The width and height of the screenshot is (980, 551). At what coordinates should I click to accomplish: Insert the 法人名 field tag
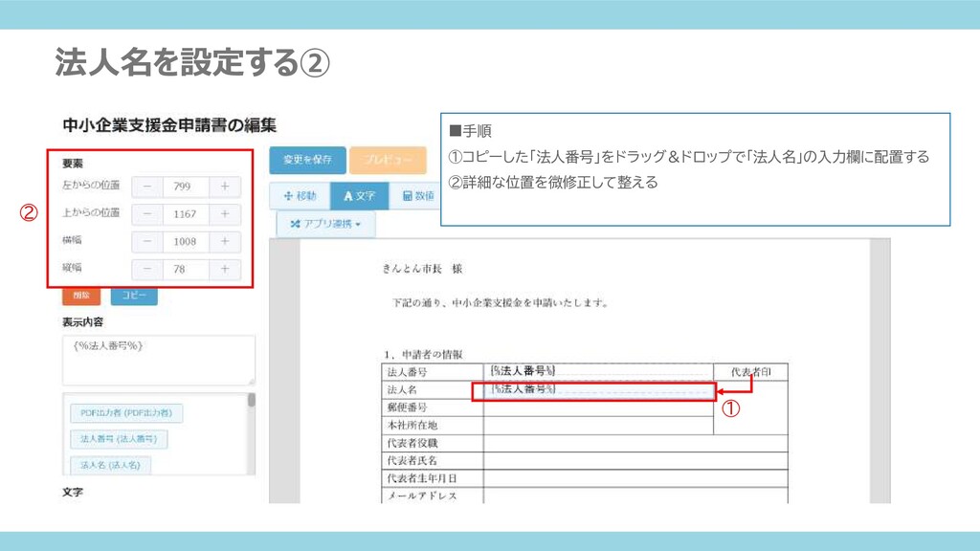click(x=110, y=466)
